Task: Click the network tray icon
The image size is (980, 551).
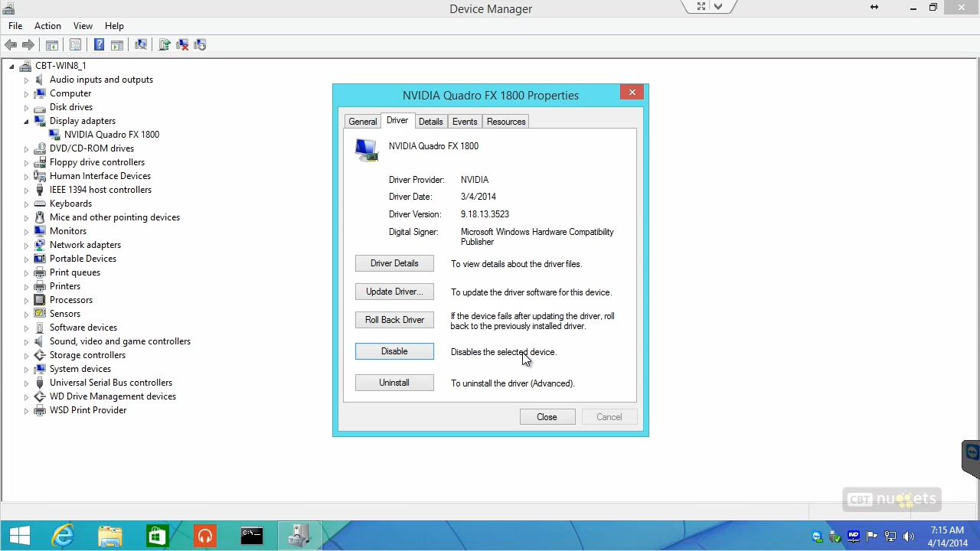Action: click(x=890, y=536)
